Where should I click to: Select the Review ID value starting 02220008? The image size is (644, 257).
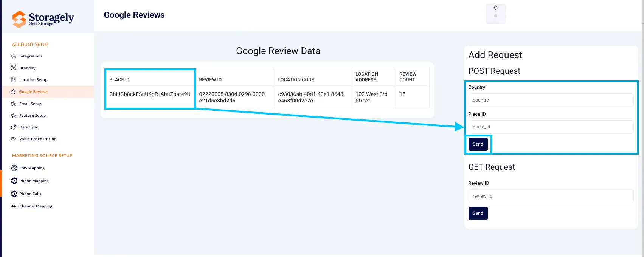point(233,98)
